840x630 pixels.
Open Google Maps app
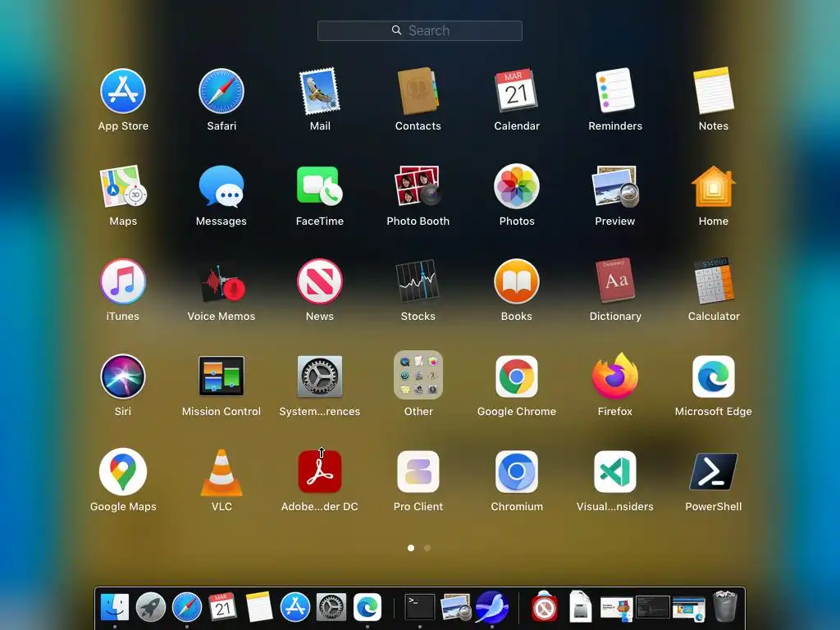(x=123, y=472)
